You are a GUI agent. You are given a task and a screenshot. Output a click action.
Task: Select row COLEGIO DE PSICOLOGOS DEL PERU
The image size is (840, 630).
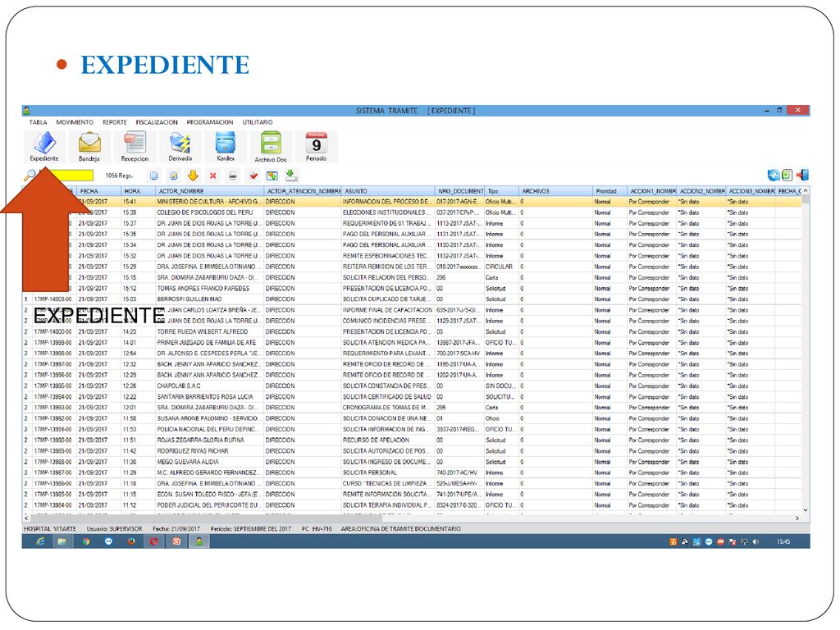pos(412,212)
